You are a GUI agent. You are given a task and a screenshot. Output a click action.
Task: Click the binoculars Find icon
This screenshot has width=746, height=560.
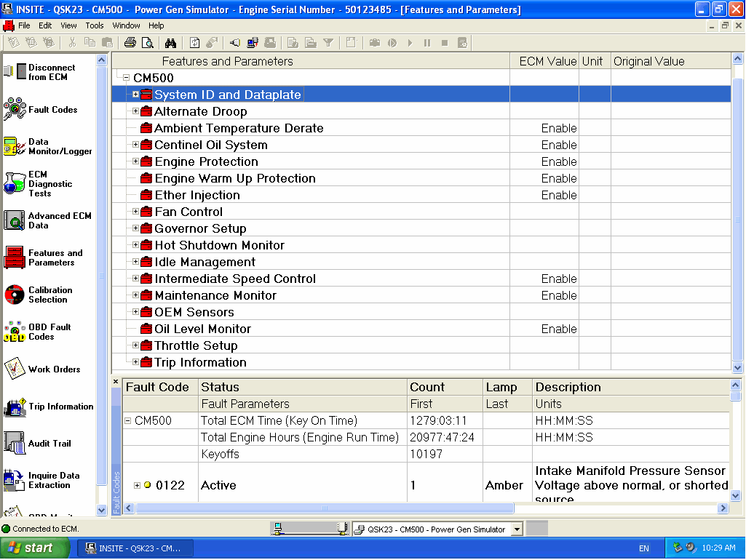170,43
